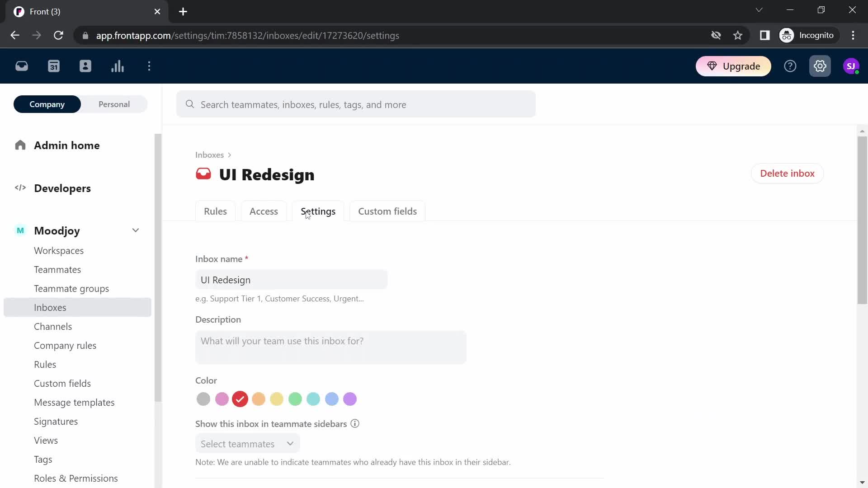Screen dimensions: 868x488
Task: Click the show inbox info tooltip icon
Action: click(x=355, y=423)
